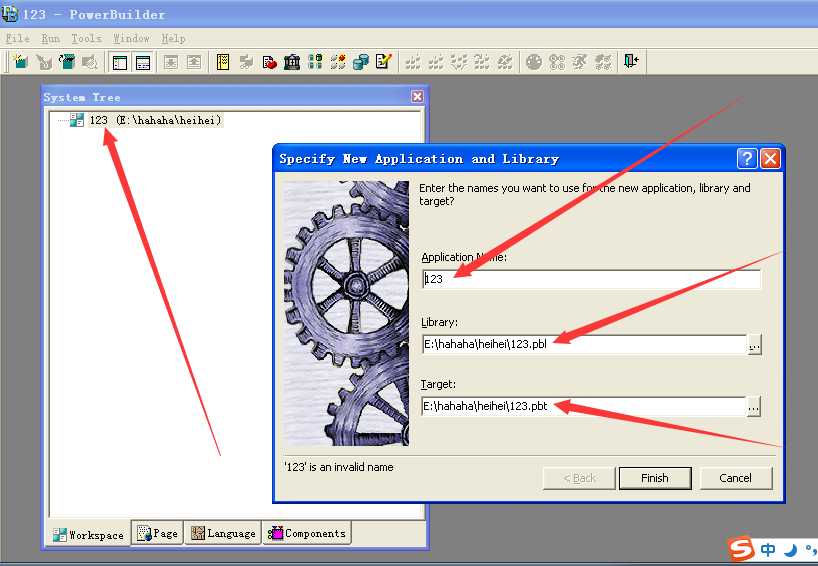Click the PowerBuilder title bar application icon
The height and width of the screenshot is (566, 818).
coord(9,14)
